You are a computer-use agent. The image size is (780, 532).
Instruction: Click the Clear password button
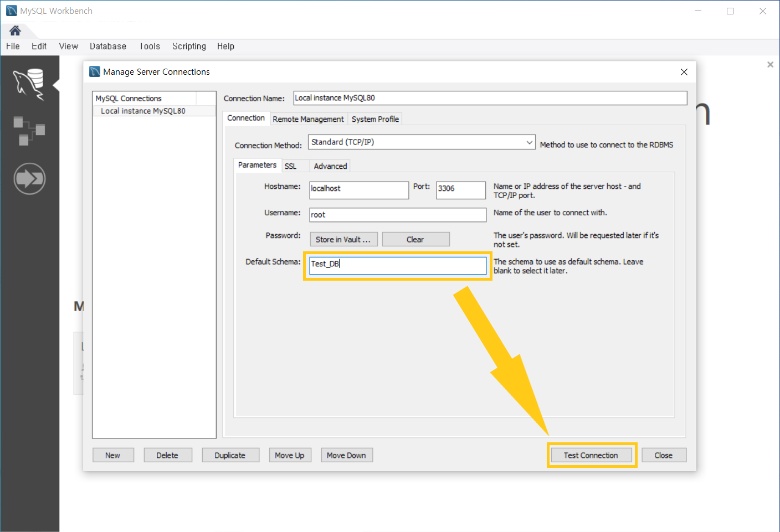point(415,239)
